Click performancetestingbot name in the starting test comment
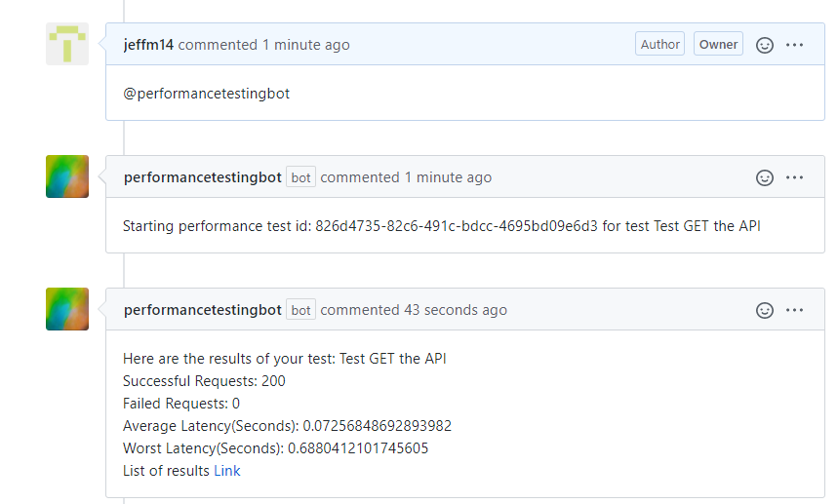This screenshot has width=838, height=504. [203, 177]
